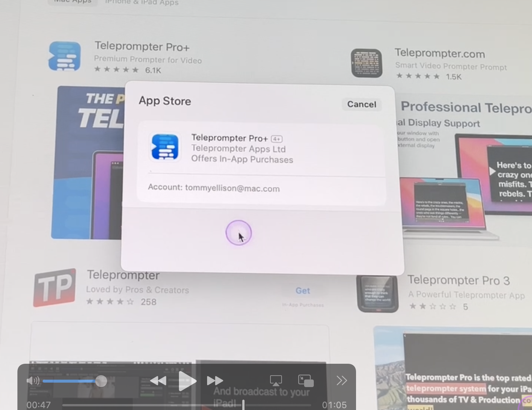The width and height of the screenshot is (532, 410).
Task: Select the Teleprompter.com app title
Action: click(440, 53)
